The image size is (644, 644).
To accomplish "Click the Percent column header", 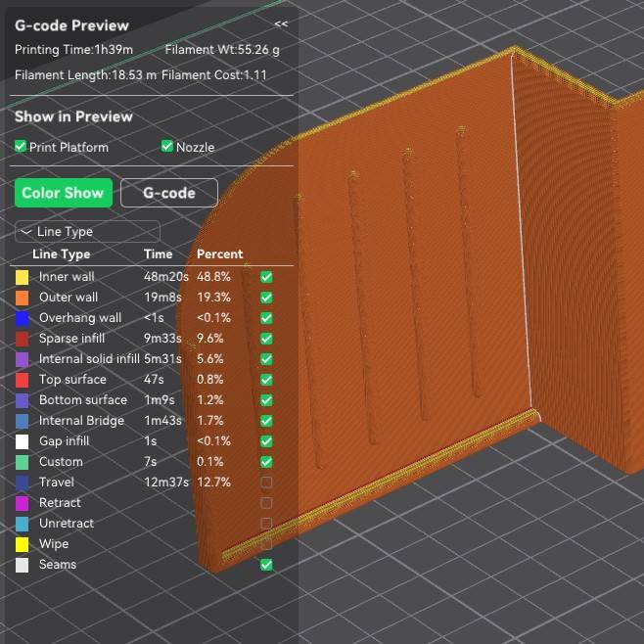I will (220, 253).
